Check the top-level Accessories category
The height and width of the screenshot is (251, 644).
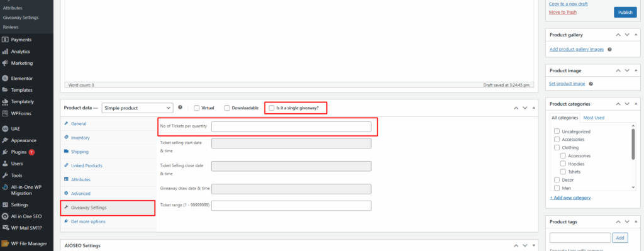[557, 139]
